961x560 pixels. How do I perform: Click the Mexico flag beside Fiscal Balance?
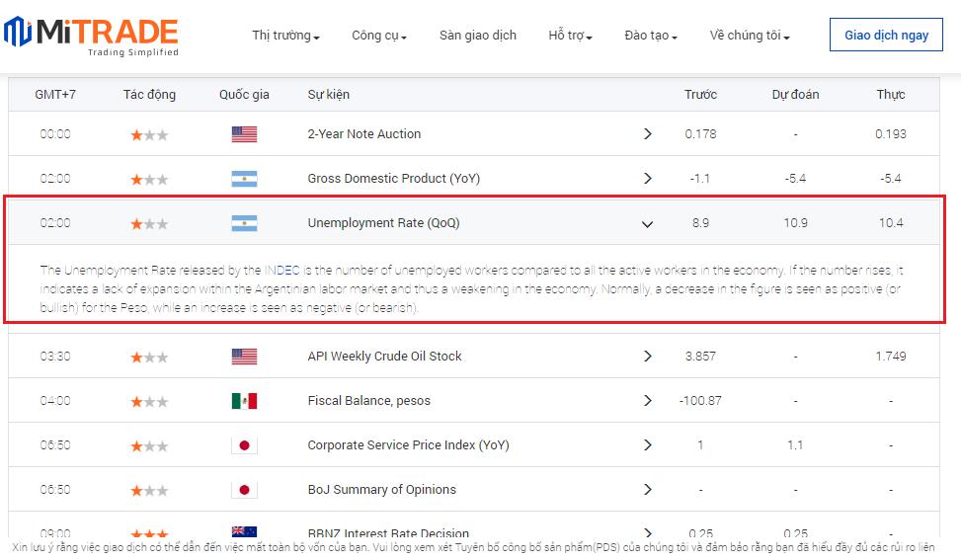[x=244, y=401]
